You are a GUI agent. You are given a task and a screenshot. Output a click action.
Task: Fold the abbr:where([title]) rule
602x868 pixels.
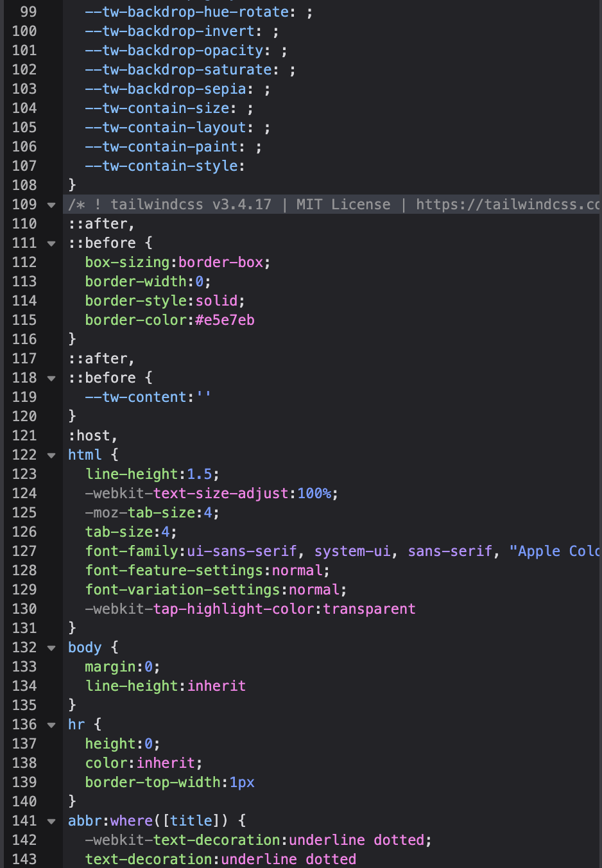pyautogui.click(x=51, y=821)
